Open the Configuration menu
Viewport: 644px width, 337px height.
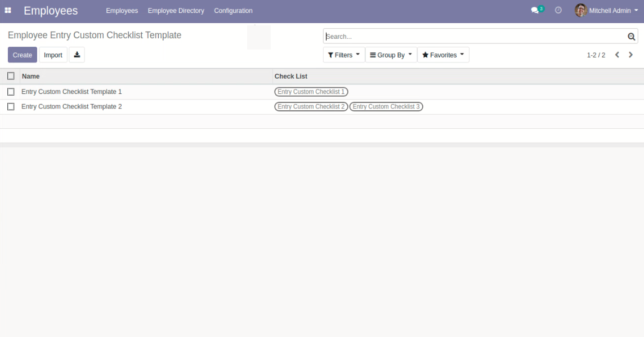(233, 11)
